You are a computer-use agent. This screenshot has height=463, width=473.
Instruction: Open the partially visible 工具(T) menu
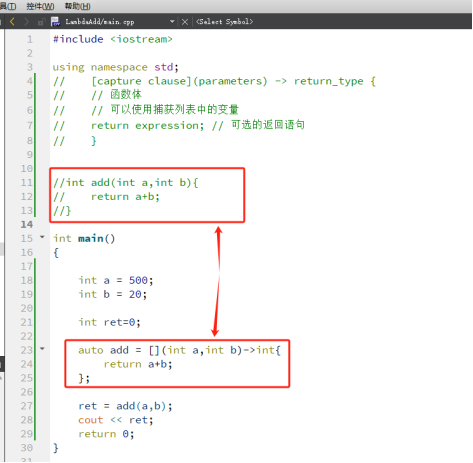pos(8,6)
